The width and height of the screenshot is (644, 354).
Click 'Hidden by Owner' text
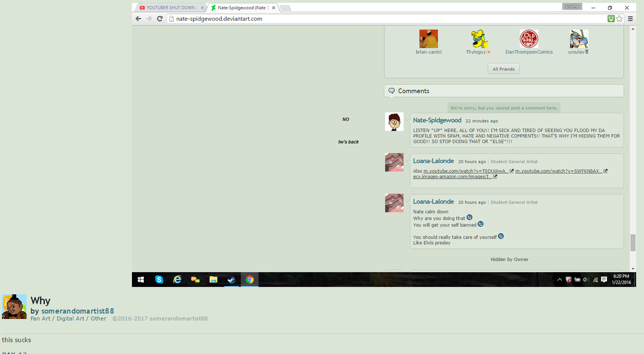tap(510, 259)
